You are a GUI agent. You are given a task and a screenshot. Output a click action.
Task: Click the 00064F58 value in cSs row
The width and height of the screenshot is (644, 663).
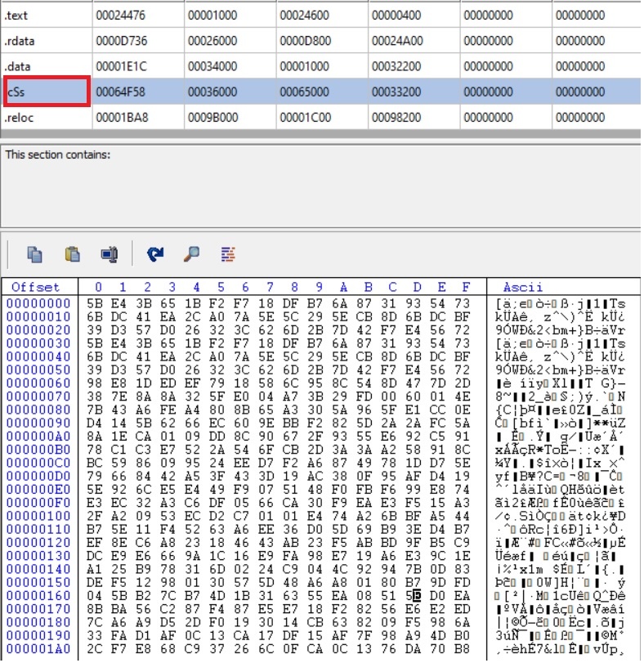tap(120, 92)
